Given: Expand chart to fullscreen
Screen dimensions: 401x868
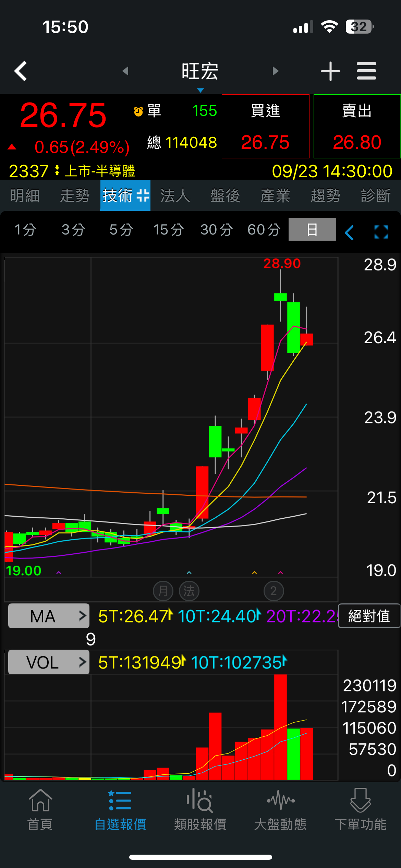Looking at the screenshot, I should (381, 232).
